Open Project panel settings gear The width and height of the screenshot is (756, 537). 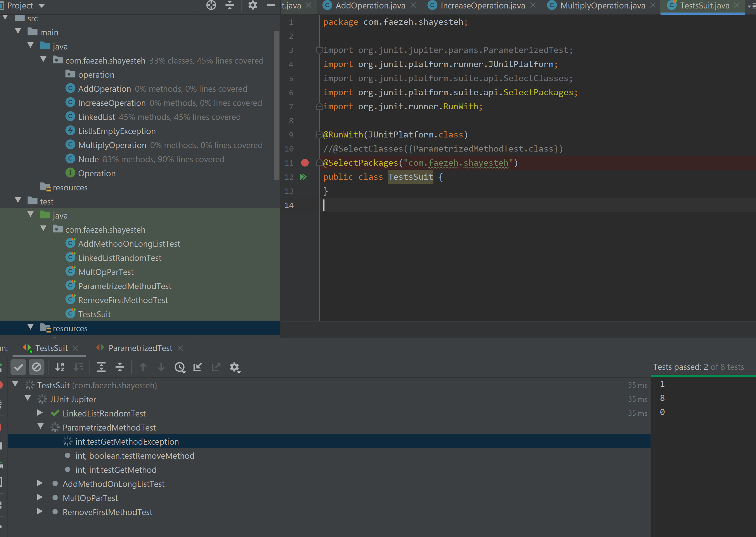click(253, 5)
